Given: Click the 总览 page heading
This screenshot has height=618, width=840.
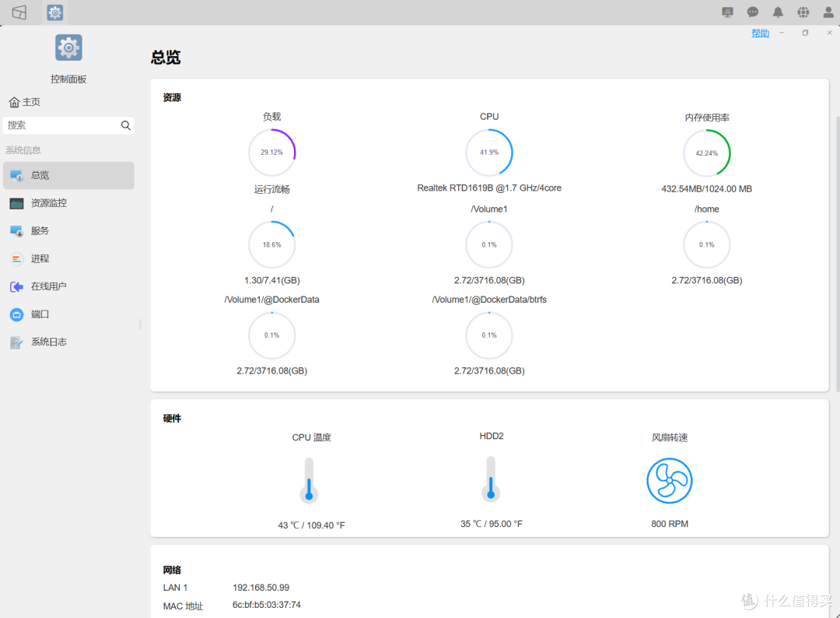Looking at the screenshot, I should tap(166, 58).
